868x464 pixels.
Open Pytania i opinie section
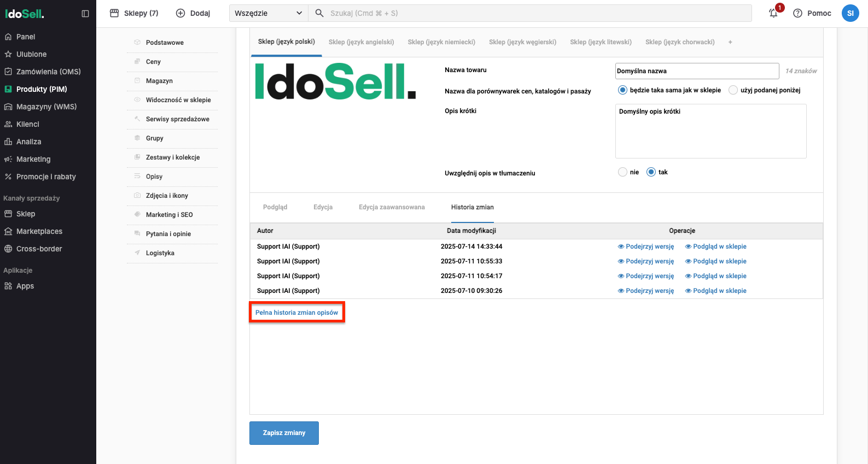pos(168,234)
